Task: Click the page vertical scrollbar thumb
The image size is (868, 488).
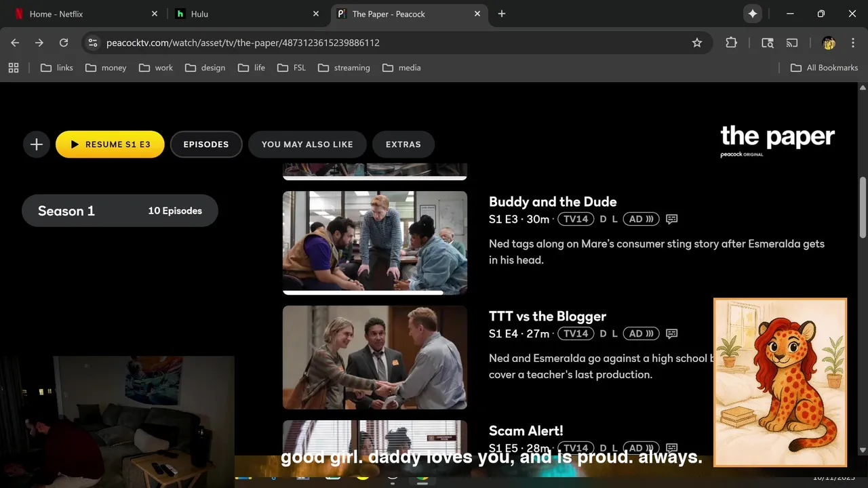Action: click(863, 207)
